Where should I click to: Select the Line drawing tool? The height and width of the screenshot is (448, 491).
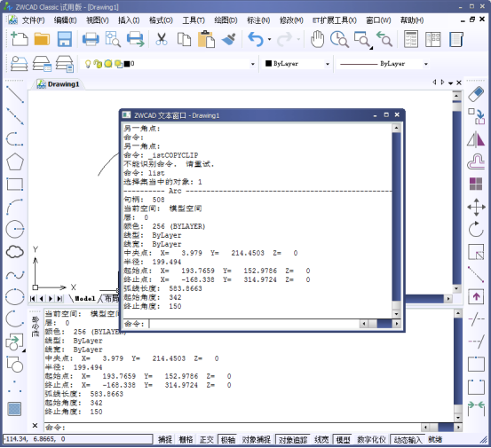pyautogui.click(x=15, y=95)
